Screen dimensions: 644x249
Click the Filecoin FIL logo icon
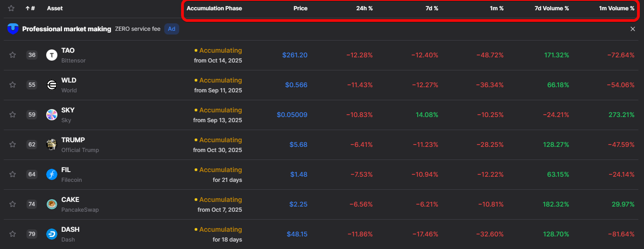(x=52, y=174)
